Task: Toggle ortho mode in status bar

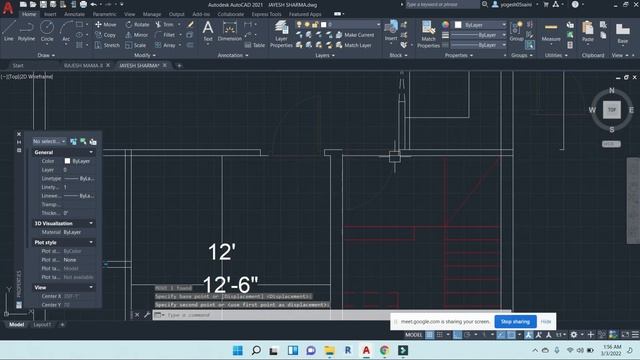Action: click(x=458, y=335)
